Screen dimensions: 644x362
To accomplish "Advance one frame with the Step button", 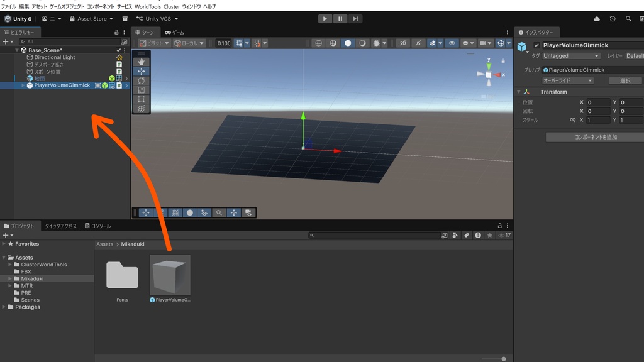I will [355, 19].
